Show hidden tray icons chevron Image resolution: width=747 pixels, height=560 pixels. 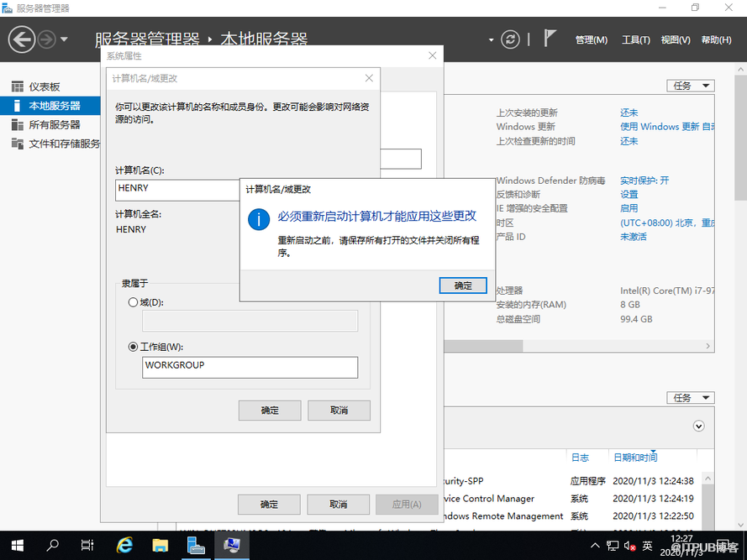(595, 546)
